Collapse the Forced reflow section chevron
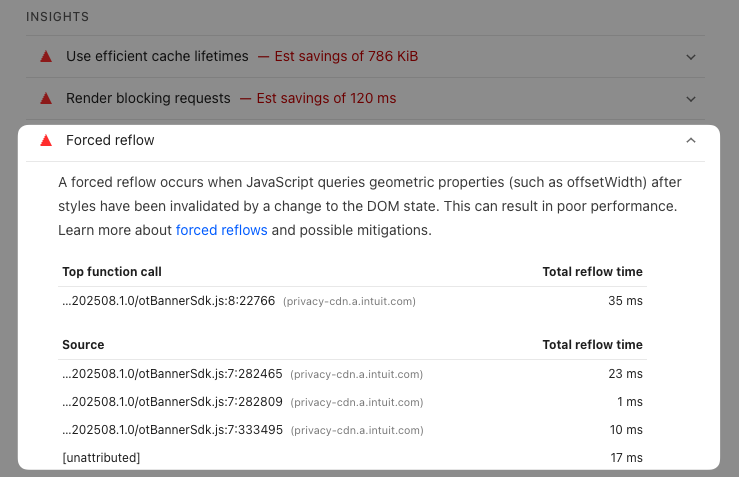Screen dimensions: 739x477 691,140
